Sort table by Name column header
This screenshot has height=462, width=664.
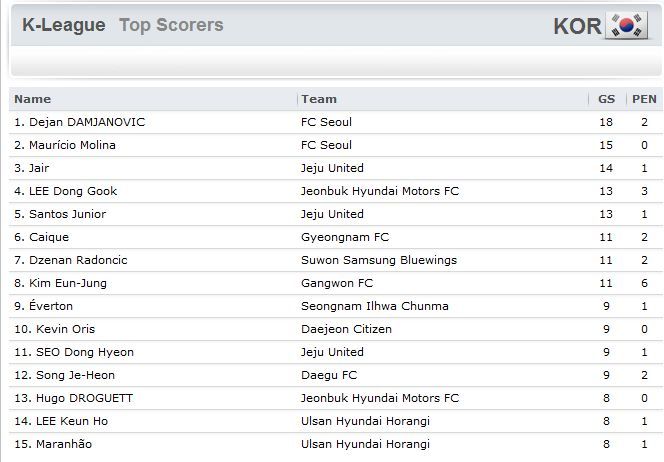click(33, 99)
